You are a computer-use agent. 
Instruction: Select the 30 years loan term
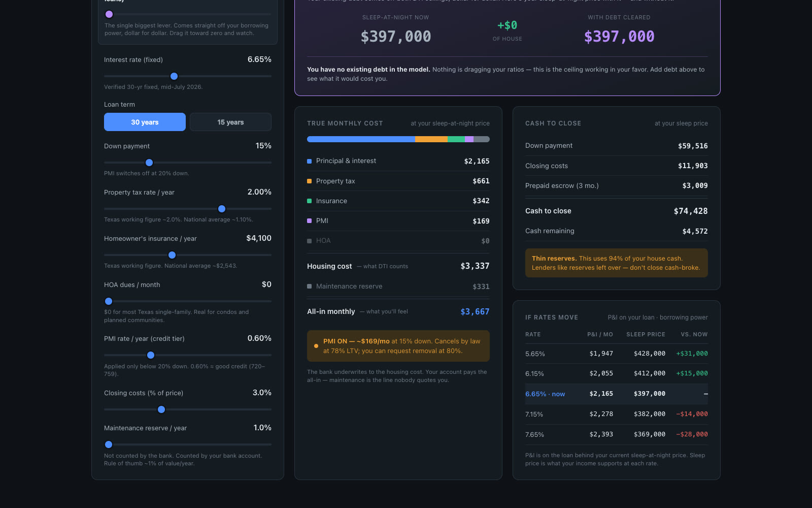coord(145,122)
